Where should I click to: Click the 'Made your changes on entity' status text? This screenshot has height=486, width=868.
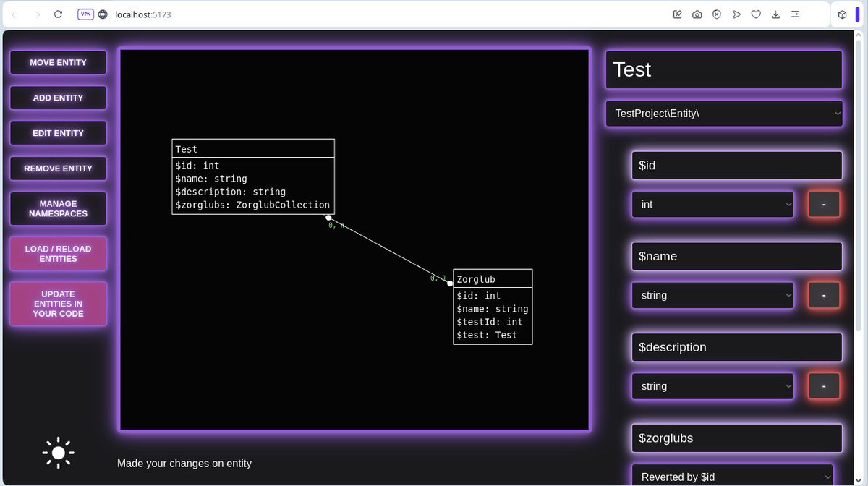coord(184,464)
